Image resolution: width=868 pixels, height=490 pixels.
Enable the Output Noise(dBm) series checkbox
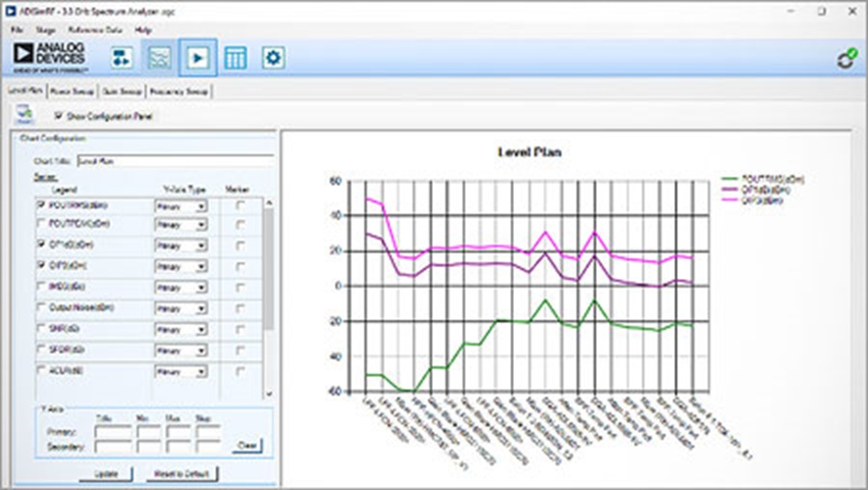pos(41,307)
